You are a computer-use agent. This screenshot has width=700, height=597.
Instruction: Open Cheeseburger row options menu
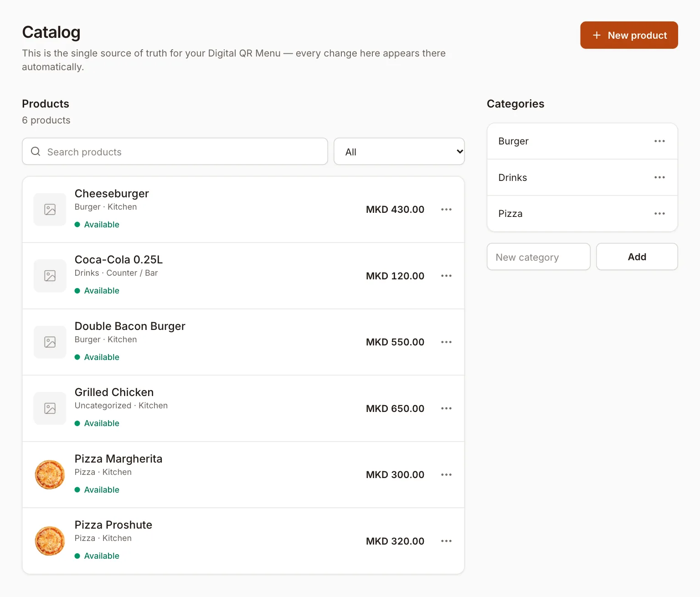pos(446,210)
